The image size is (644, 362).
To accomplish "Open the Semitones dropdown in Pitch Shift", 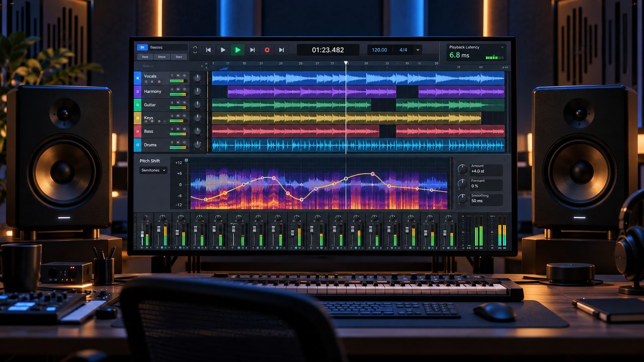I will [153, 170].
